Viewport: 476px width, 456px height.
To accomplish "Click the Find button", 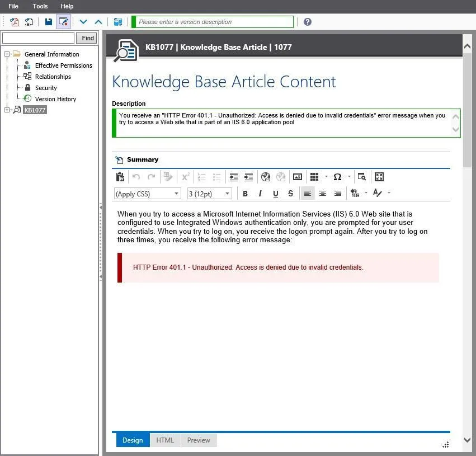I will click(x=87, y=38).
